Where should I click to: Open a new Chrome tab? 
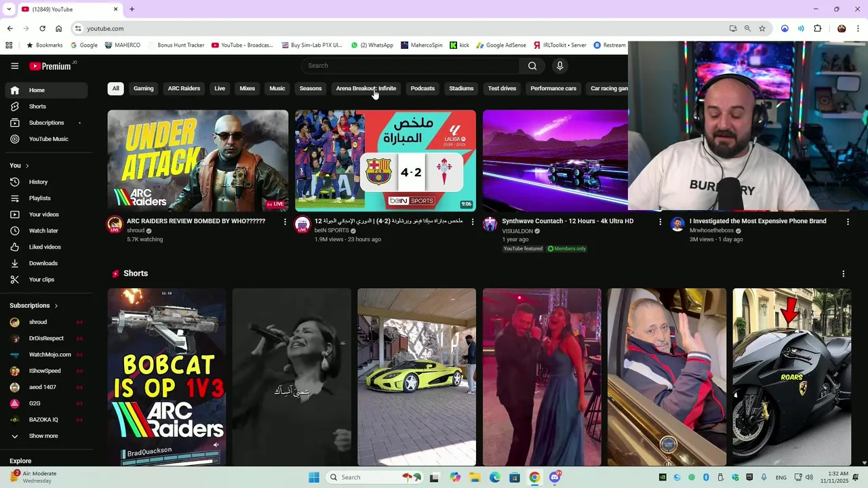click(x=132, y=9)
